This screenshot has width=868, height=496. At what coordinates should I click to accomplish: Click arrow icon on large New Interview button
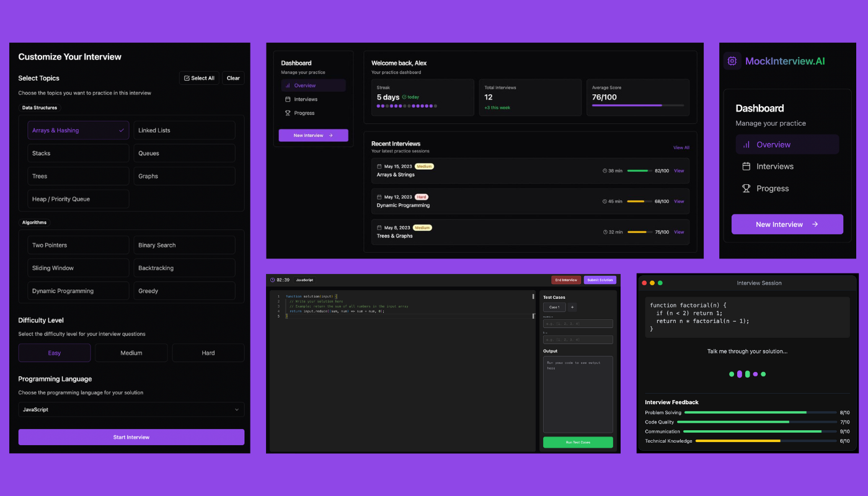click(x=815, y=224)
